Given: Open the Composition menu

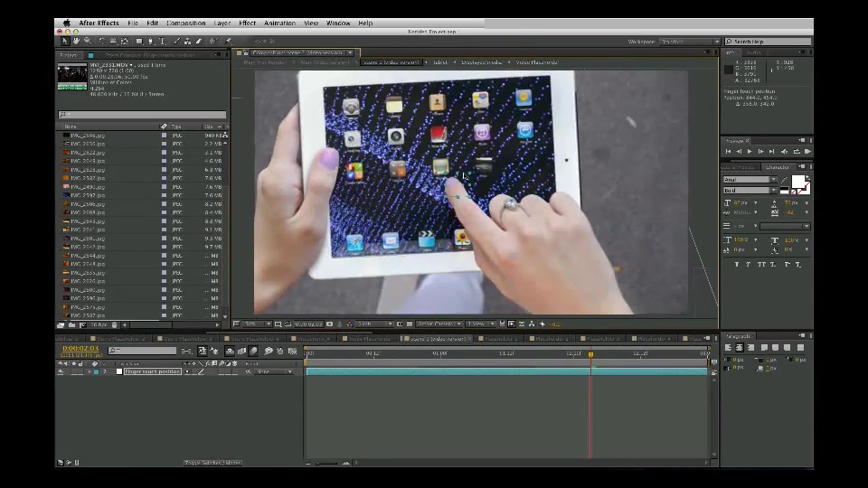Looking at the screenshot, I should (185, 23).
